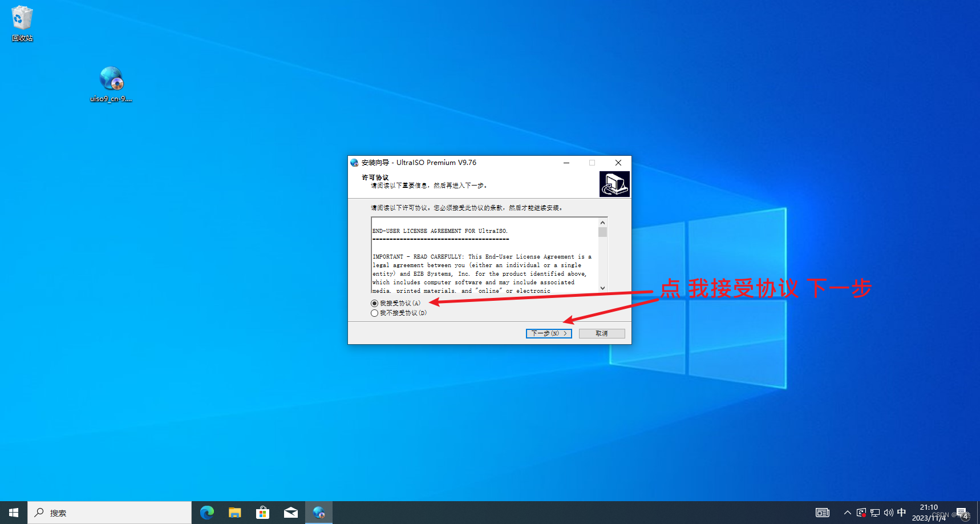Click the 取消 button to cancel installation
This screenshot has height=524, width=980.
[601, 333]
